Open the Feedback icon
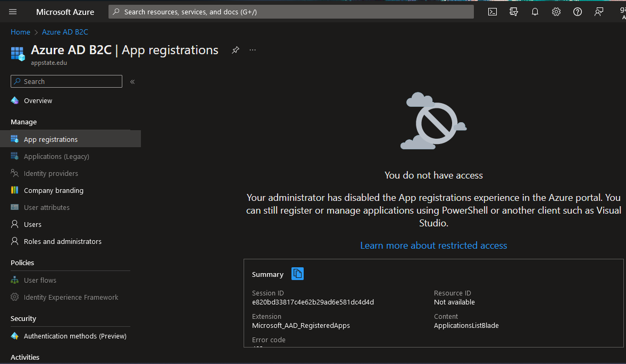The width and height of the screenshot is (626, 364). click(598, 12)
